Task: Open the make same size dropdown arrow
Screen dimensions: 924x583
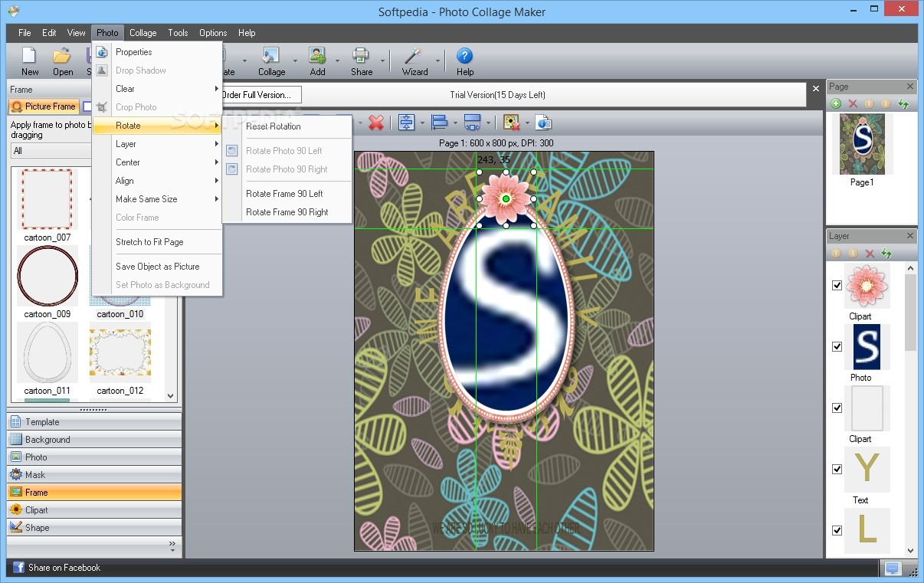Action: [x=488, y=123]
